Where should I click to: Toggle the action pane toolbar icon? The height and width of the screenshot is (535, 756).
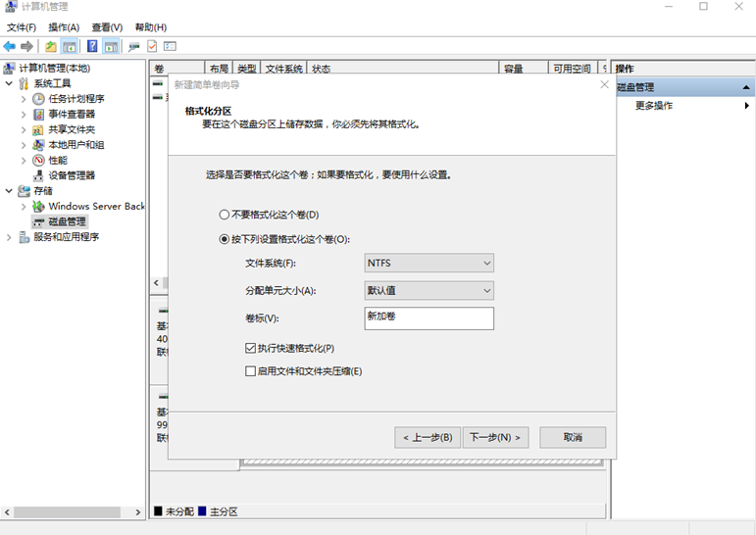112,46
